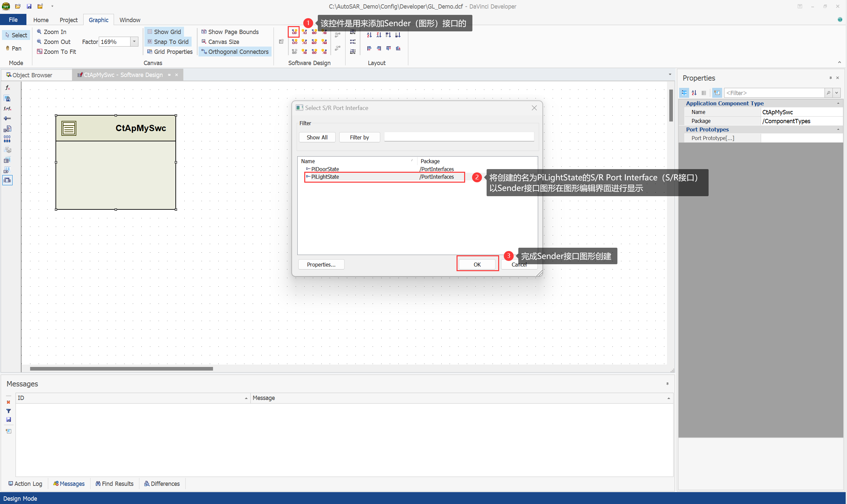The width and height of the screenshot is (847, 504).
Task: Collapse the Port Prototypes section
Action: click(x=838, y=129)
